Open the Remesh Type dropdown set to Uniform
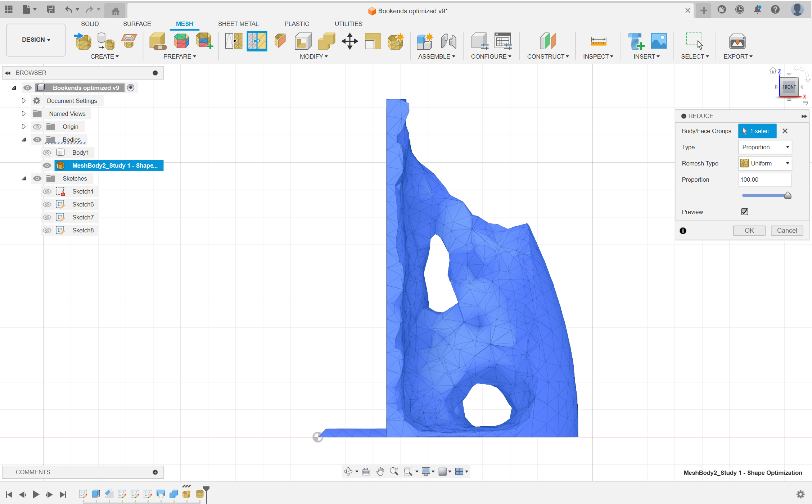812x504 pixels. pos(765,163)
